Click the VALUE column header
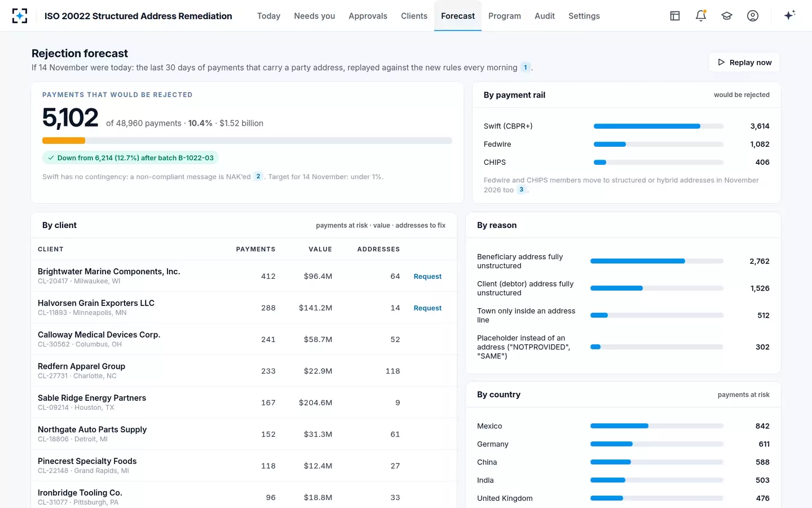This screenshot has width=812, height=508. 320,249
